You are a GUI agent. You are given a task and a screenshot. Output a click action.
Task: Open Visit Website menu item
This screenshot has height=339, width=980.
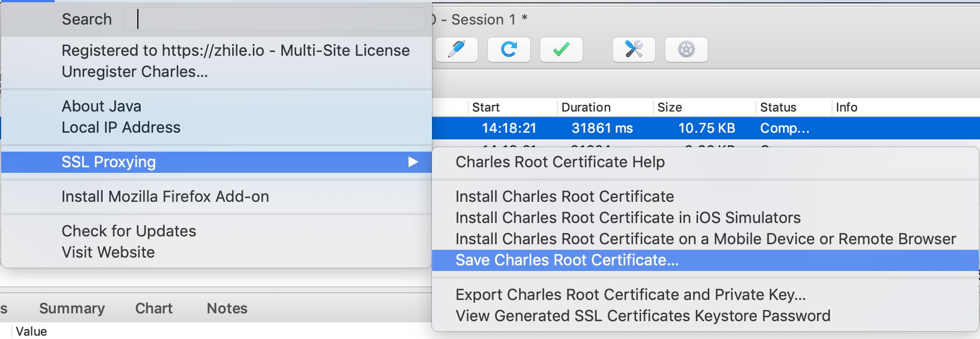(x=108, y=253)
